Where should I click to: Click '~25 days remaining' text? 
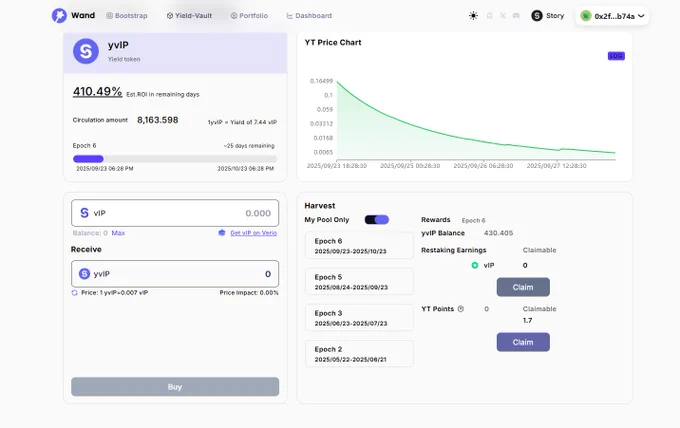(249, 146)
